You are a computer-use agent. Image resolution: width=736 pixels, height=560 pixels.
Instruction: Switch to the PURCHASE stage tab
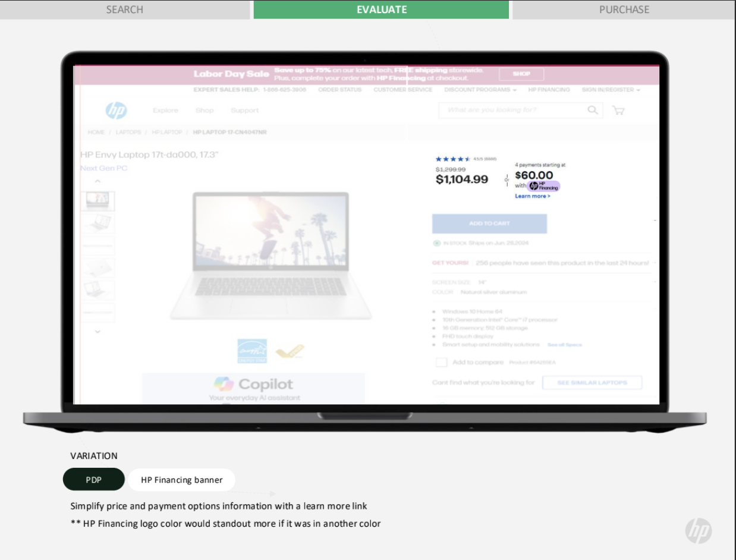click(x=624, y=10)
